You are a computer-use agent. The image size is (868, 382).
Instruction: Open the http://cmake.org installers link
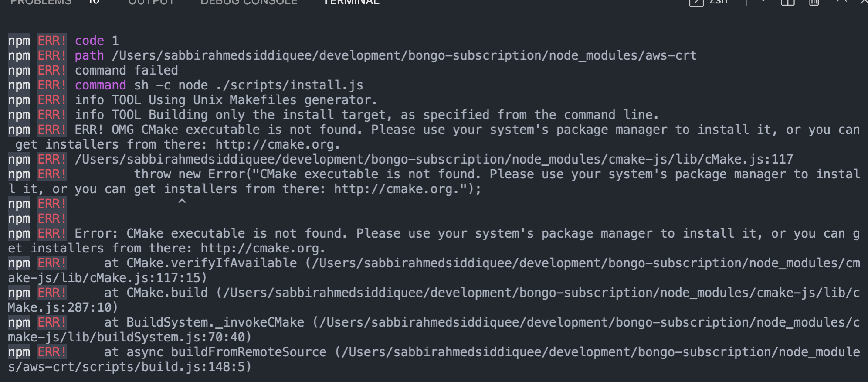(x=277, y=144)
